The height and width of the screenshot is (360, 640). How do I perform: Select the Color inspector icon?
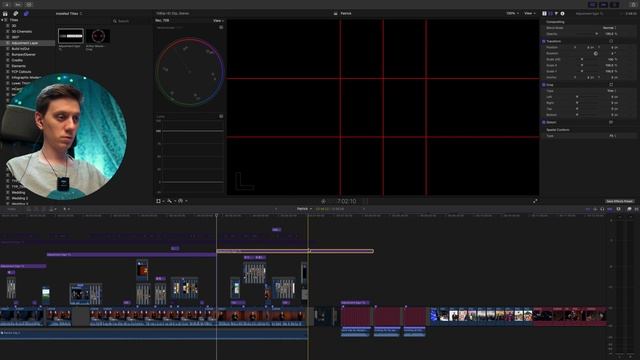coord(551,13)
